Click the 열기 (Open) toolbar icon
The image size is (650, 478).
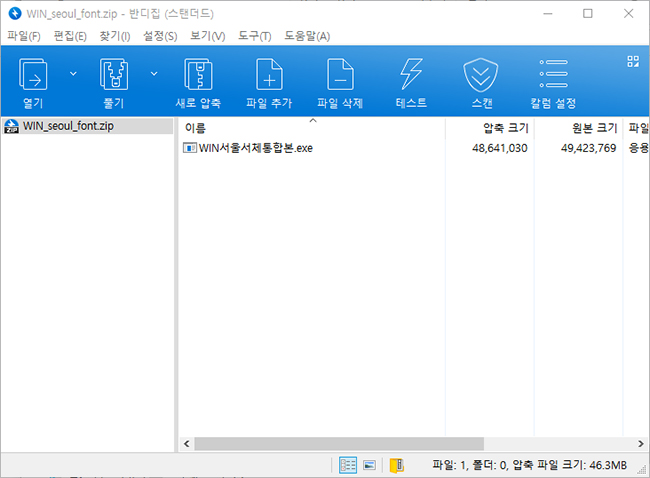click(33, 75)
